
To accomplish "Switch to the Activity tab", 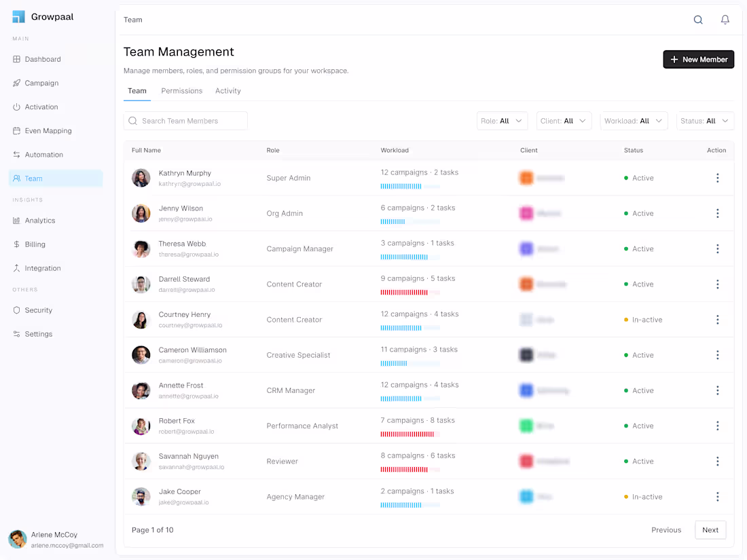I will click(227, 91).
